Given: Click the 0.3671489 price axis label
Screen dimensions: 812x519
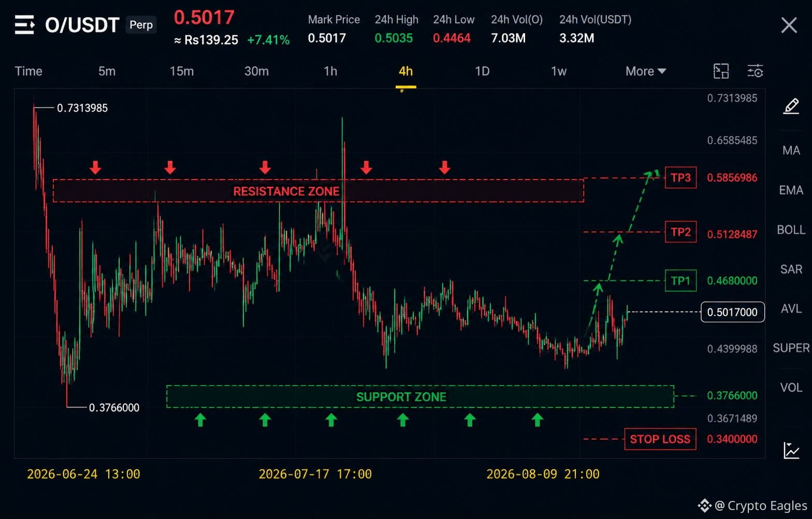Looking at the screenshot, I should click(732, 418).
